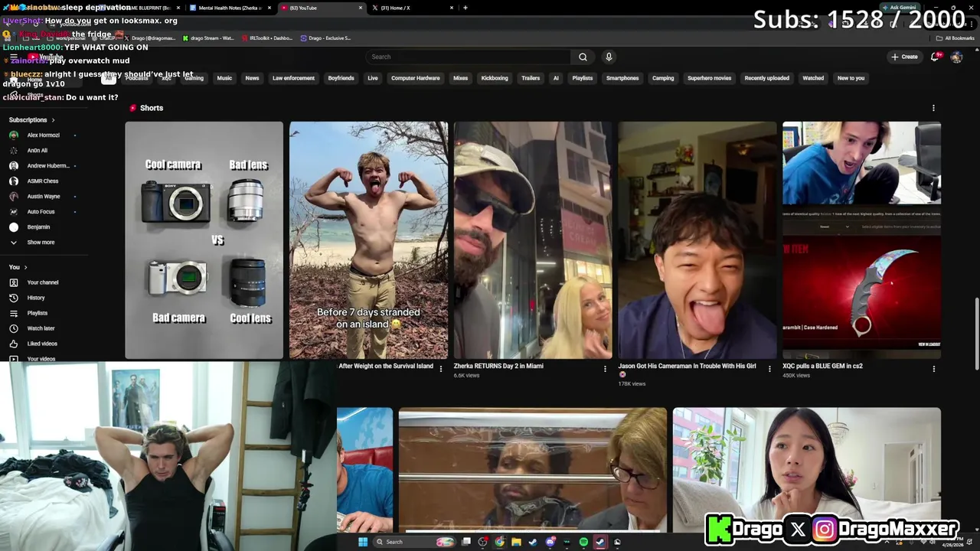Open IRLToolkit Dashboard bookmark
Screen dimensions: 980x551
pos(268,38)
